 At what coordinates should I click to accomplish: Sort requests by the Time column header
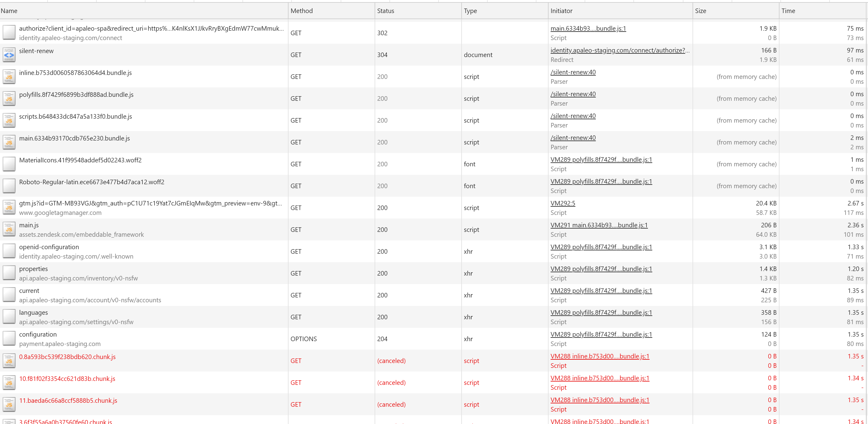click(789, 10)
